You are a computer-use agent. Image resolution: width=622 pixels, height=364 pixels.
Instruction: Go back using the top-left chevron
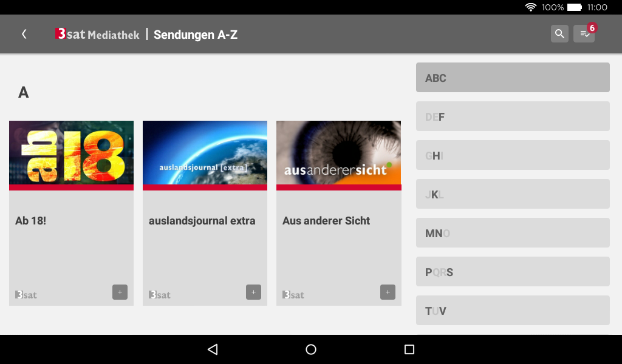(x=24, y=34)
